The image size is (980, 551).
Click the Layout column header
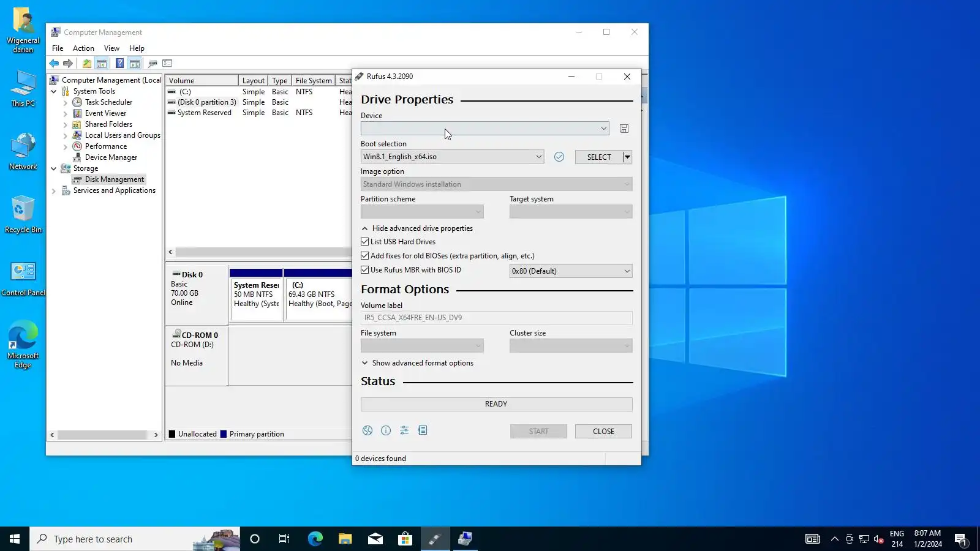click(x=254, y=81)
